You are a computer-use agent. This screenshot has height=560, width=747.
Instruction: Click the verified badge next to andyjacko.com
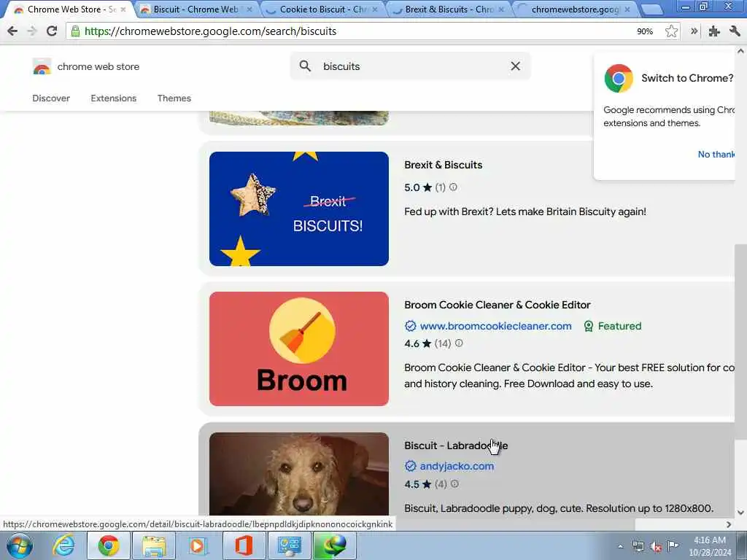click(x=410, y=466)
